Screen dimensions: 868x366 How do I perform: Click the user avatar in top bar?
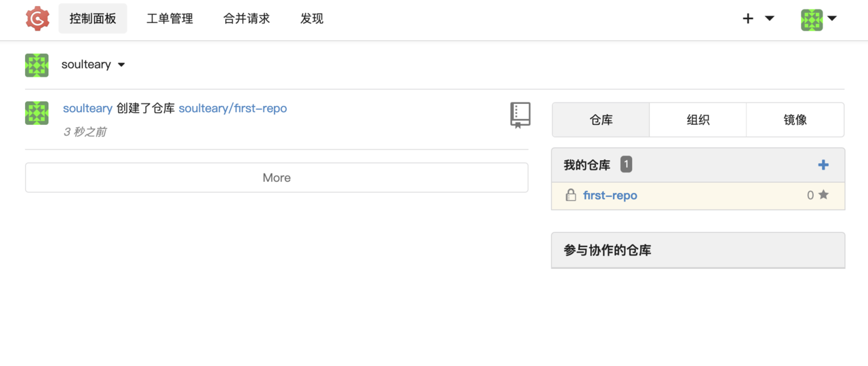[x=812, y=20]
